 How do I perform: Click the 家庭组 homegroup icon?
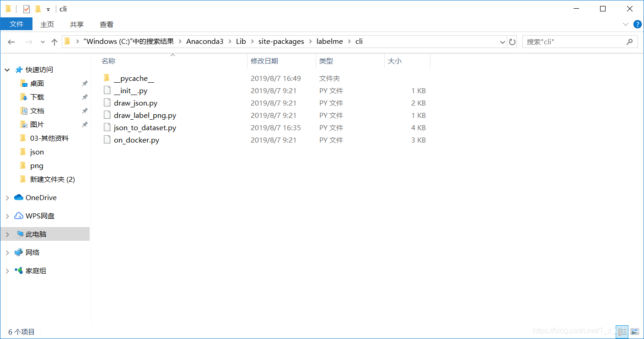pyautogui.click(x=19, y=270)
